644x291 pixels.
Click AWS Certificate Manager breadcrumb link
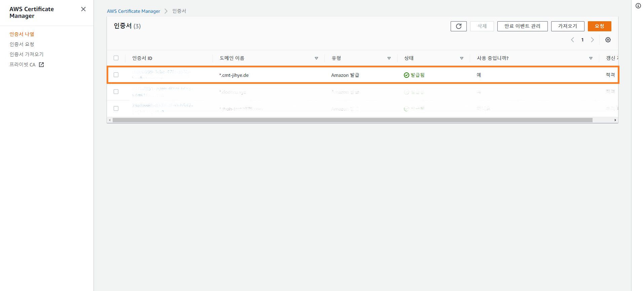tap(134, 11)
